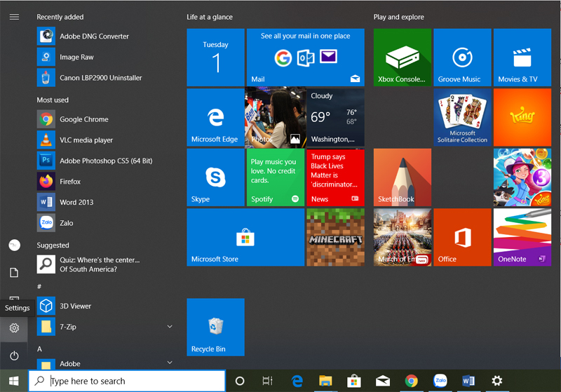Switch to Zalo on the taskbar
This screenshot has height=392, width=561.
(440, 381)
